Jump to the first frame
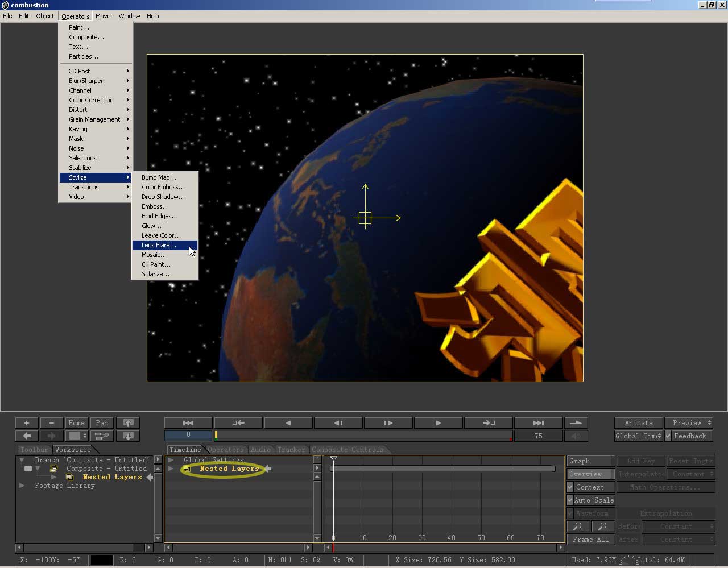728x568 pixels. [188, 423]
